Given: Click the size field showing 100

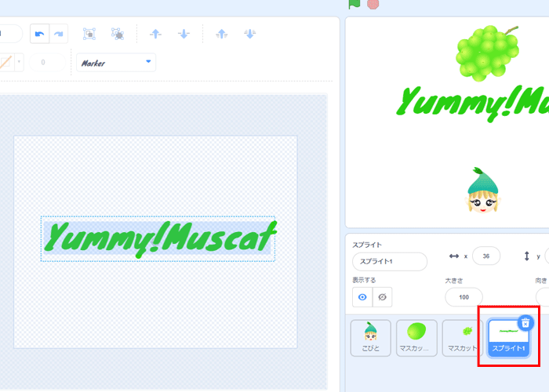Looking at the screenshot, I should 464,297.
